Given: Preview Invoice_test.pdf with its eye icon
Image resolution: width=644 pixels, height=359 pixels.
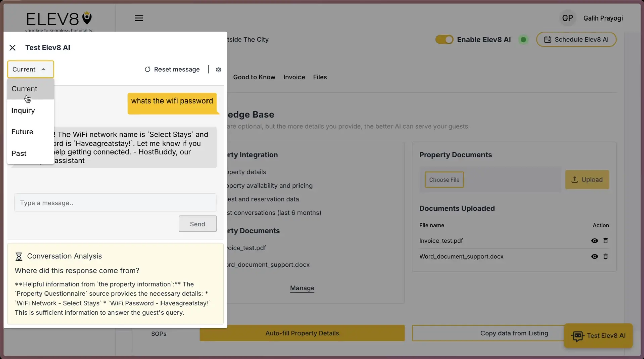Looking at the screenshot, I should pyautogui.click(x=594, y=241).
